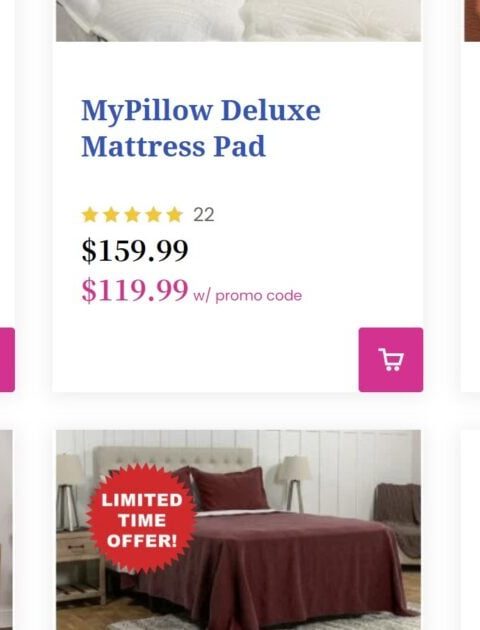480x630 pixels.
Task: Open the 22 reviews count
Action: point(204,215)
